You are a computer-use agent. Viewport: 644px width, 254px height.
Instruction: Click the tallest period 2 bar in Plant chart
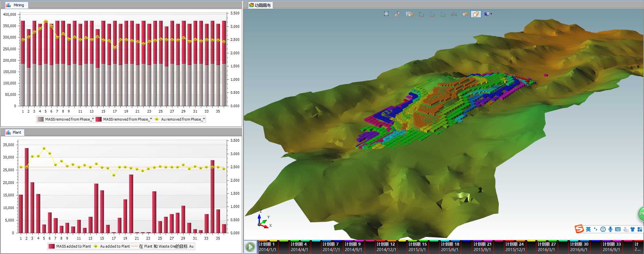pyautogui.click(x=26, y=190)
